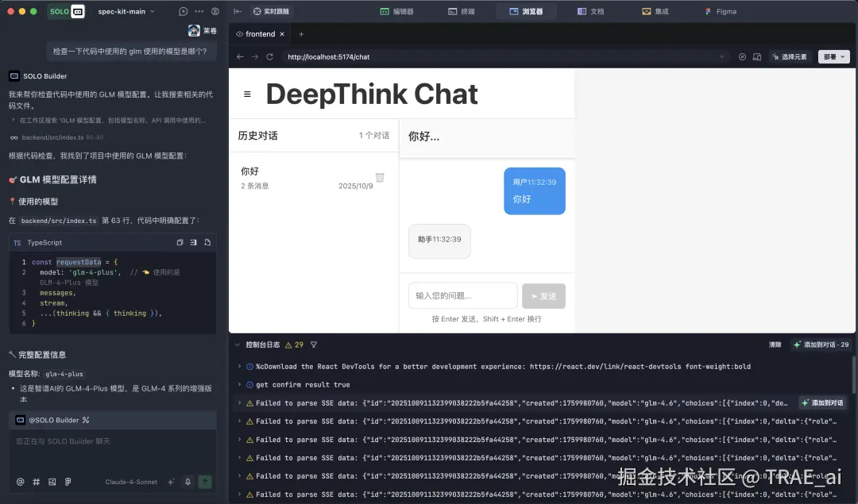Go back in the embedded browser

240,57
